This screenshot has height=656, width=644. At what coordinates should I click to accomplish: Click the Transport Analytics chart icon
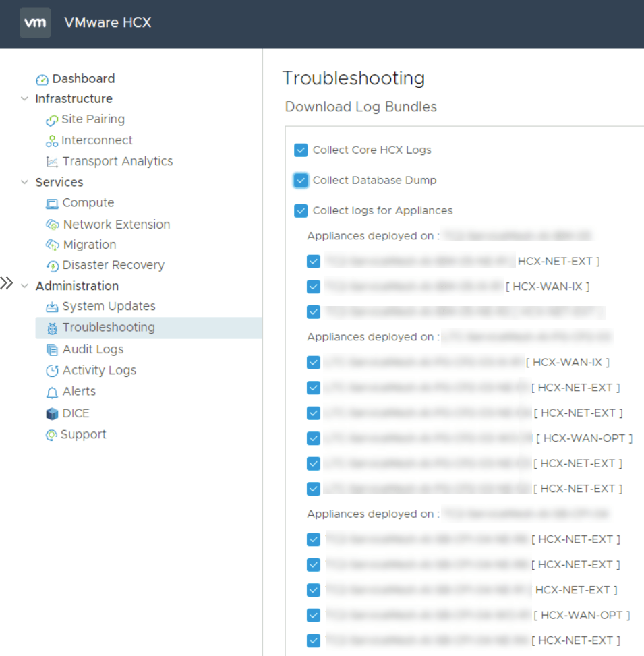coord(52,162)
